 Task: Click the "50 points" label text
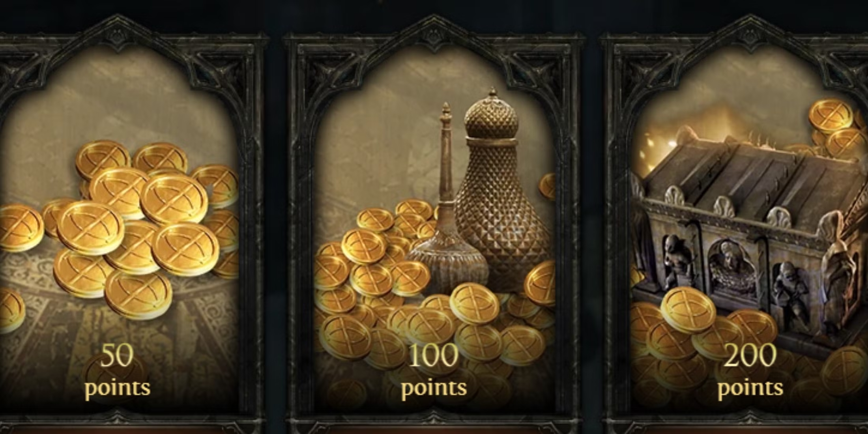(118, 370)
